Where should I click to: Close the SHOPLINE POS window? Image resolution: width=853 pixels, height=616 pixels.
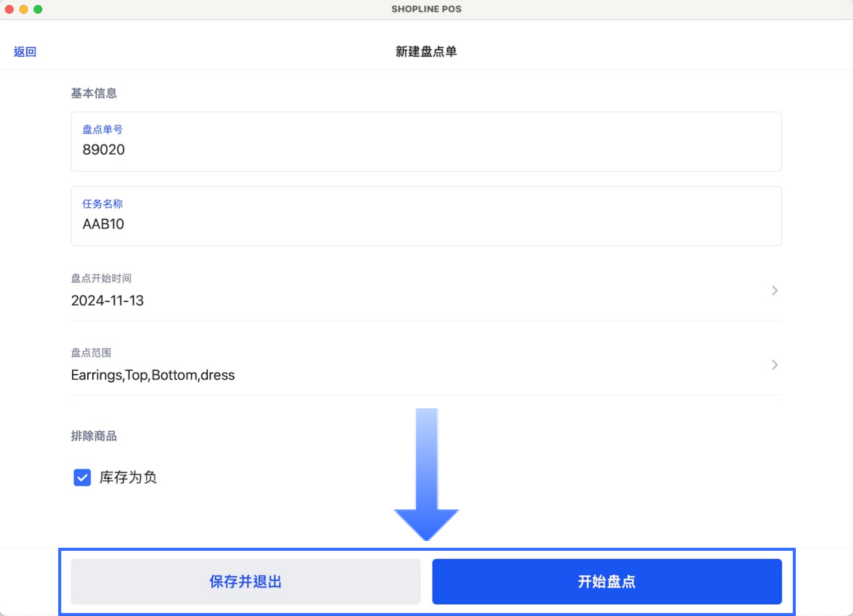9,9
